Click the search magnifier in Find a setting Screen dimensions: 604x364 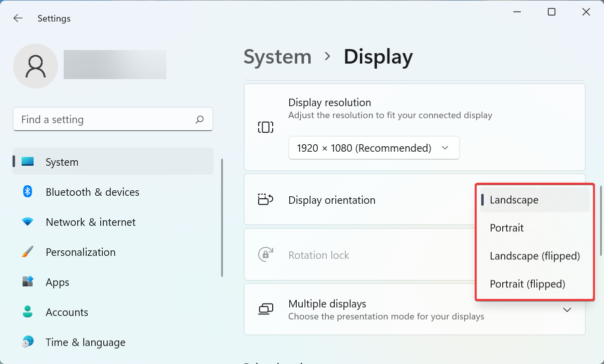[199, 119]
